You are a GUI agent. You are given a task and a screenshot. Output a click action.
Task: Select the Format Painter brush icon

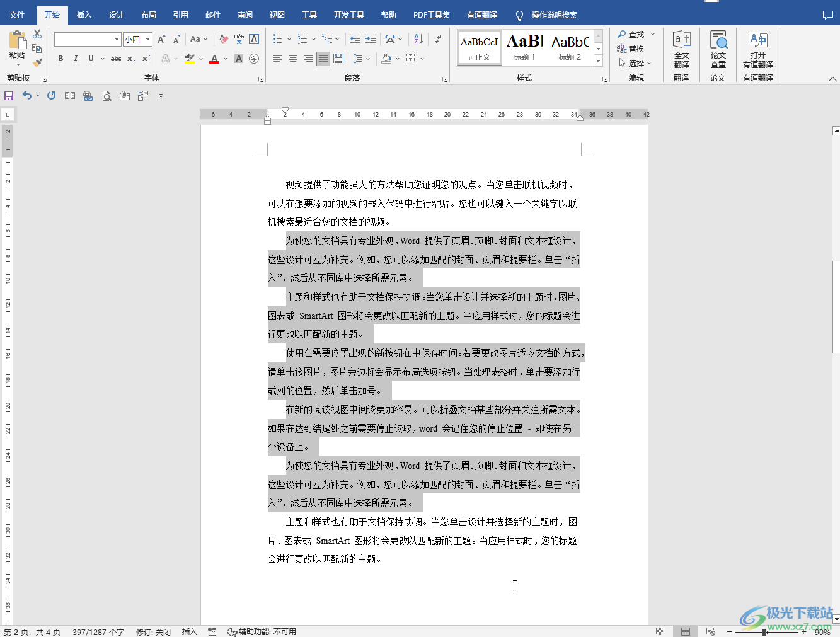pyautogui.click(x=37, y=62)
